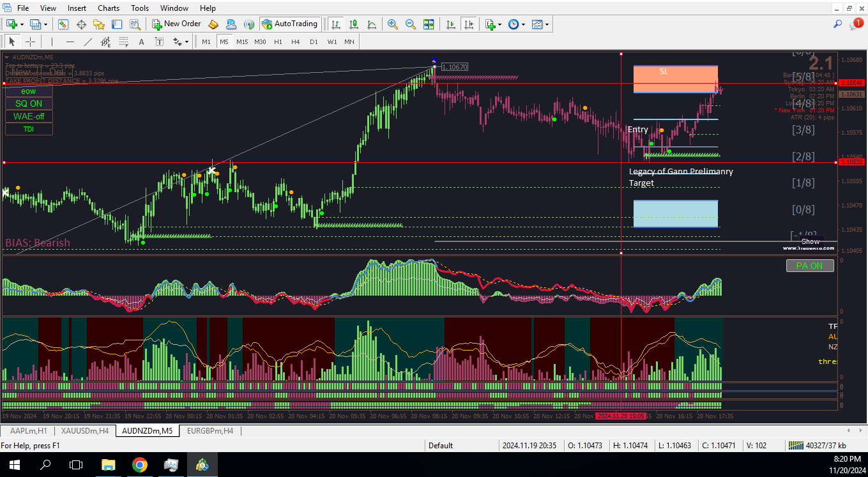Pick the text label tool
Viewport: 868px width, 477px height.
(141, 42)
